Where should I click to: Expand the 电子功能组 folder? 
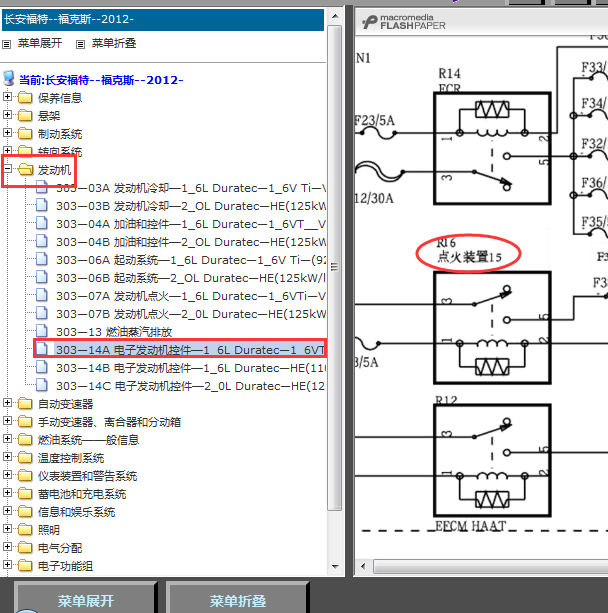(7, 564)
